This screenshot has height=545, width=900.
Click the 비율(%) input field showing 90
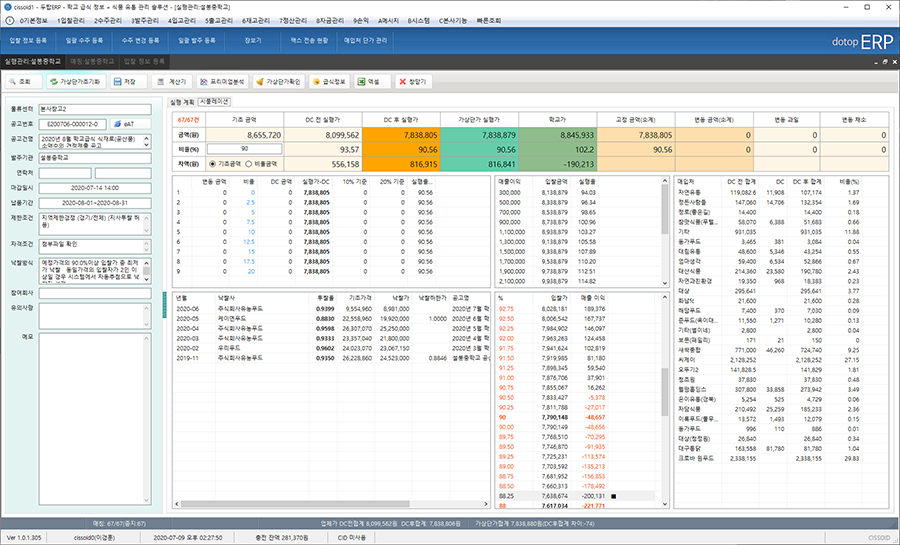(x=243, y=147)
